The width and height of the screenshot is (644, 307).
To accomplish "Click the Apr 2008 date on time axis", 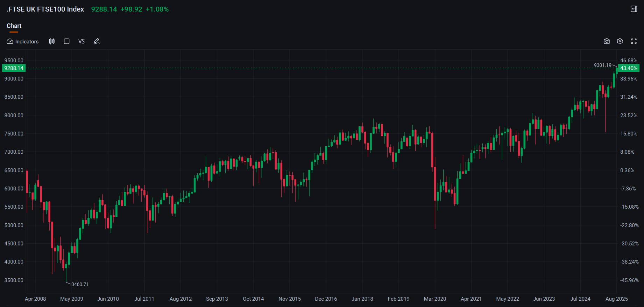I will [35, 299].
